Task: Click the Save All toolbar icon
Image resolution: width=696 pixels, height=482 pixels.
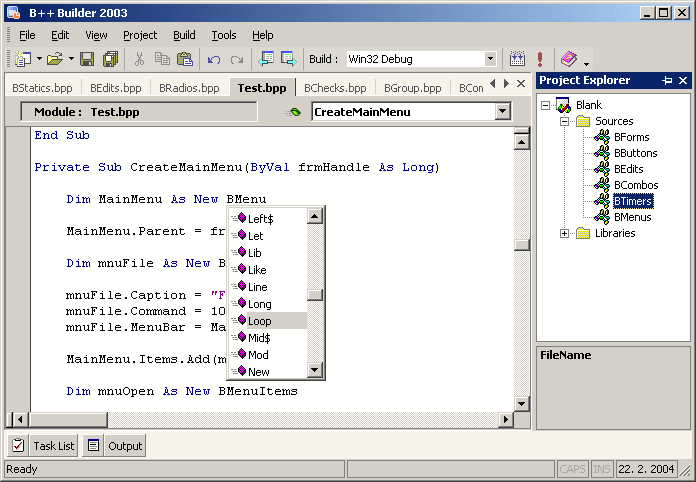Action: 110,59
